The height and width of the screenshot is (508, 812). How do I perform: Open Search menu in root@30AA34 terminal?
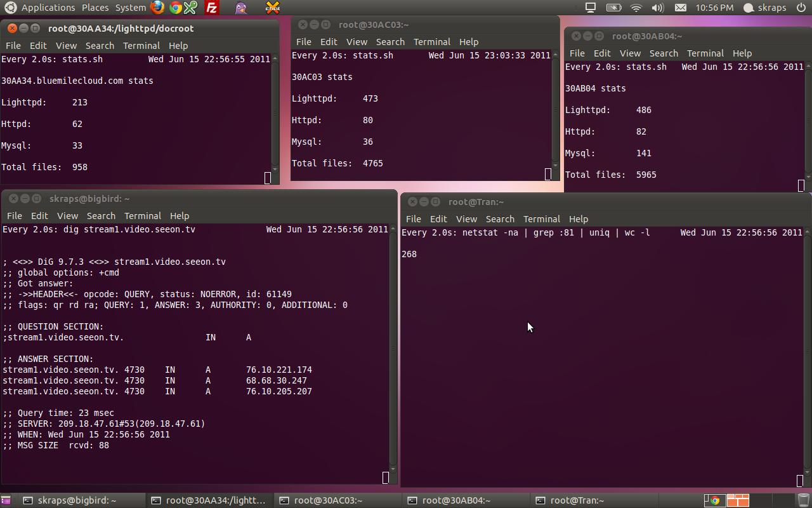pyautogui.click(x=100, y=46)
